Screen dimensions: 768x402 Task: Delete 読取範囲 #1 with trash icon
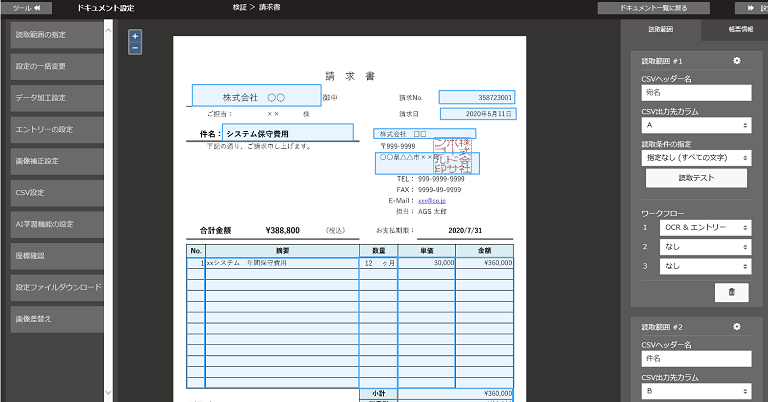[x=730, y=291]
